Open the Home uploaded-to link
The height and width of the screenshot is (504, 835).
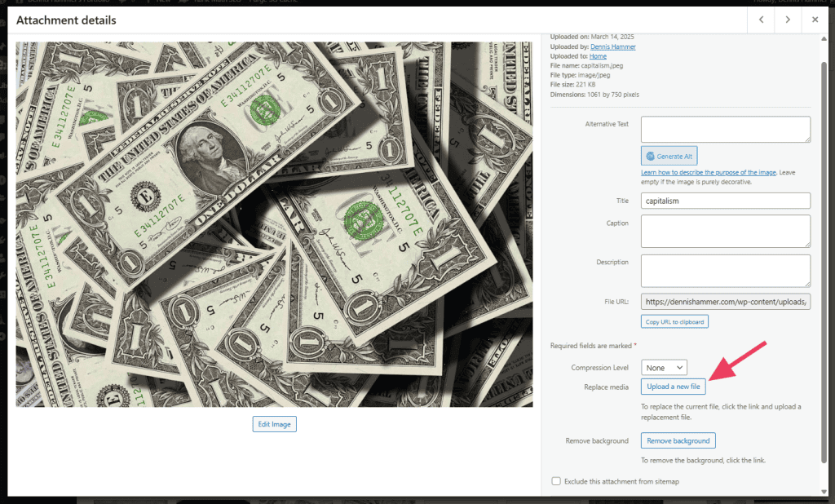coord(598,56)
